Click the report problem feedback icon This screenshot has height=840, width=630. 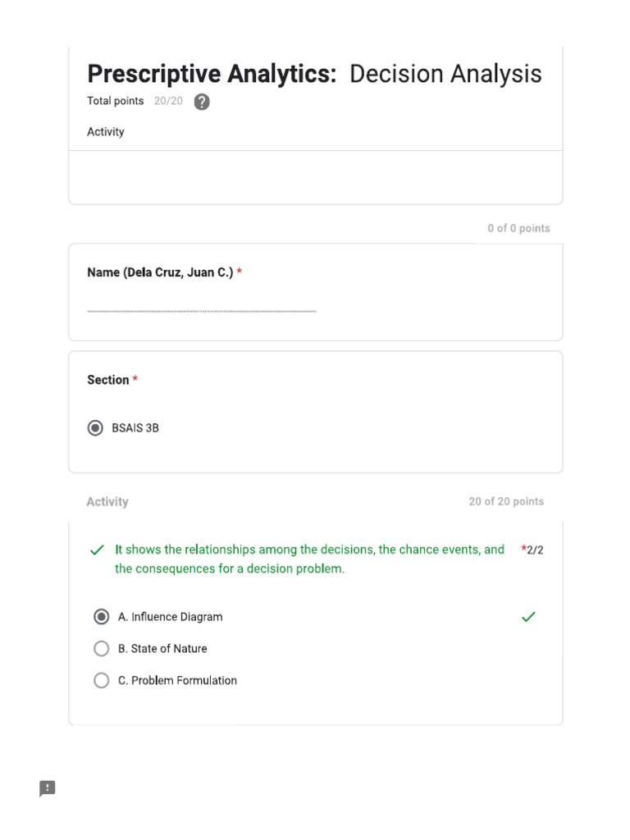(47, 788)
